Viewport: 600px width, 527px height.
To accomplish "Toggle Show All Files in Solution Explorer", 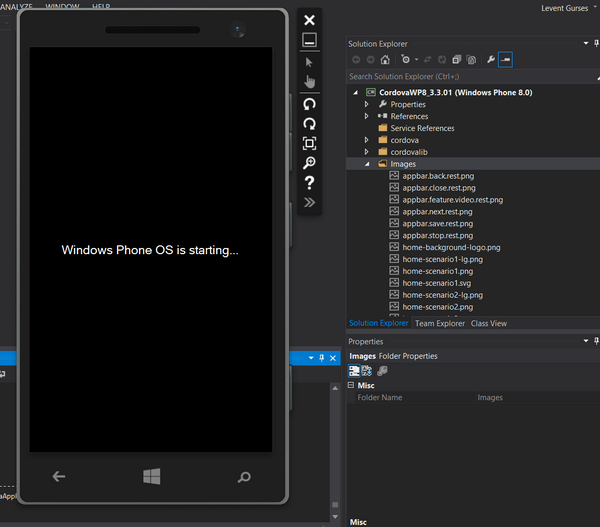I will tap(471, 59).
